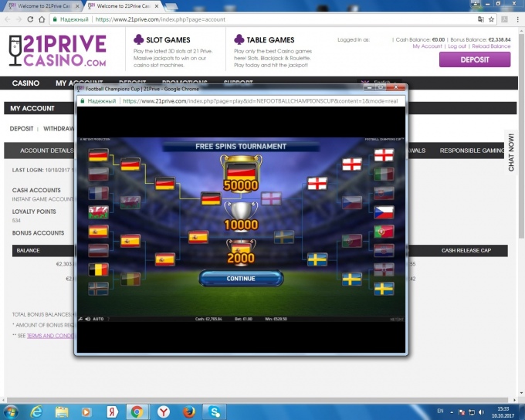Select the DEPOSIT sub-tab under My Account
This screenshot has width=525, height=420.
(22, 129)
